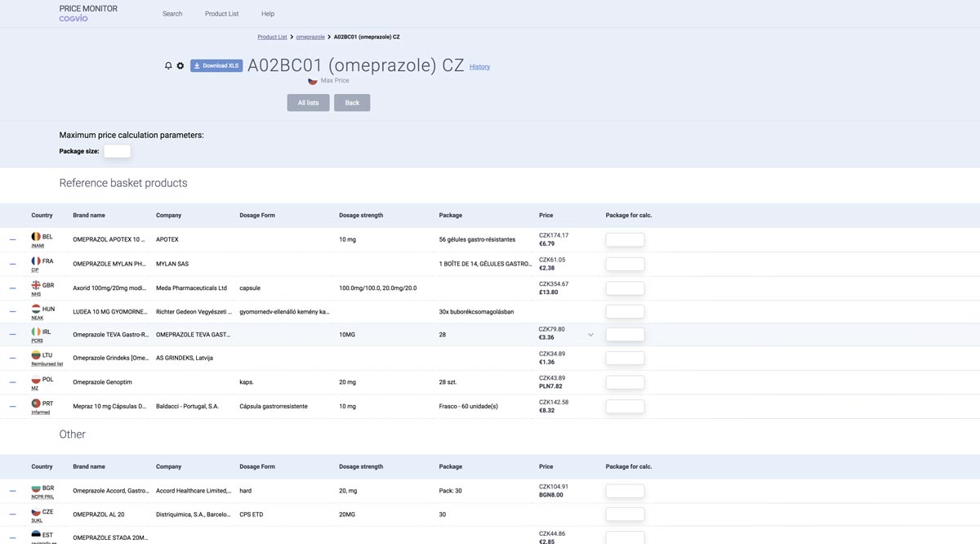Select the brand name 'OMEPRAZOL AL 20'

[x=98, y=515]
